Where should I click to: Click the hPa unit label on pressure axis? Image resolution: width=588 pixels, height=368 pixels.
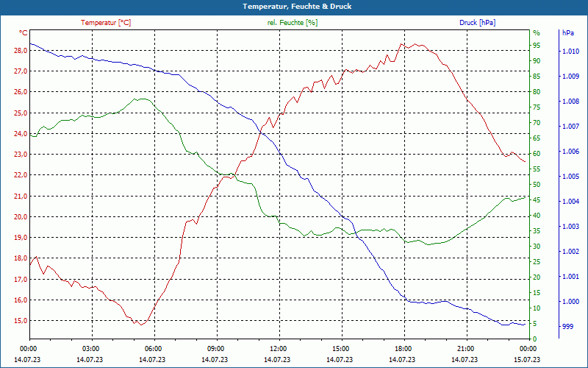568,33
